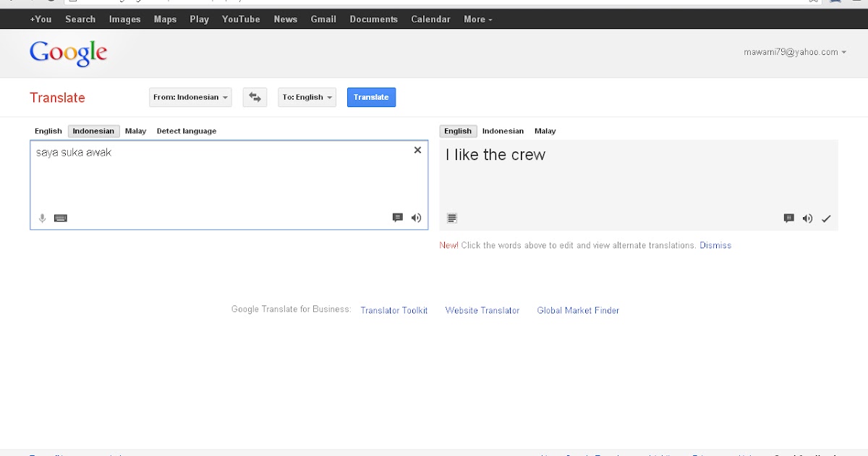Screen dimensions: 868x456
Task: Click the microphone icon in source box
Action: coord(42,218)
